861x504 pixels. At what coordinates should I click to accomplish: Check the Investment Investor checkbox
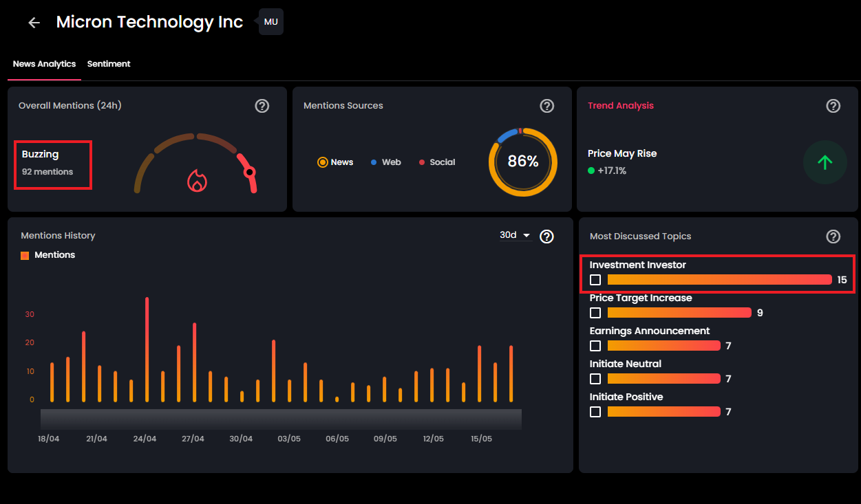coord(595,280)
